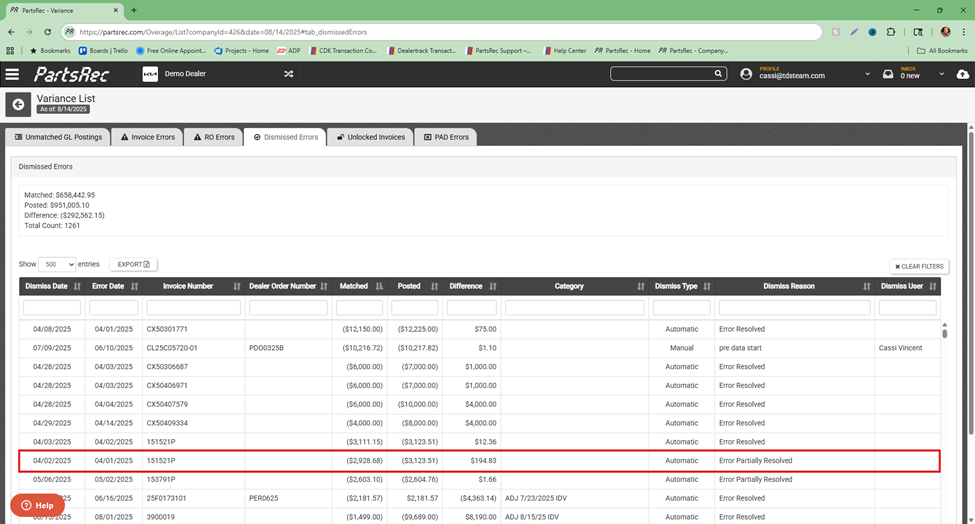
Task: Switch to Unlocked Invoices tab
Action: click(371, 137)
